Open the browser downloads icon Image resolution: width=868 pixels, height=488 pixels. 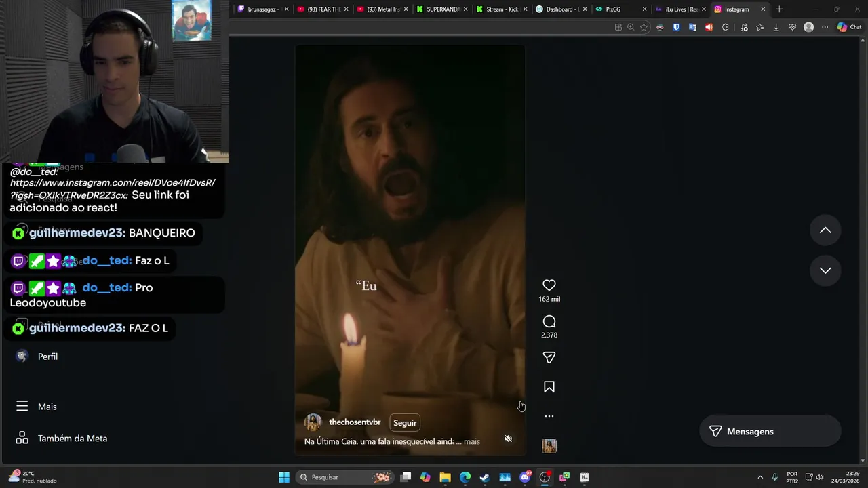point(776,27)
